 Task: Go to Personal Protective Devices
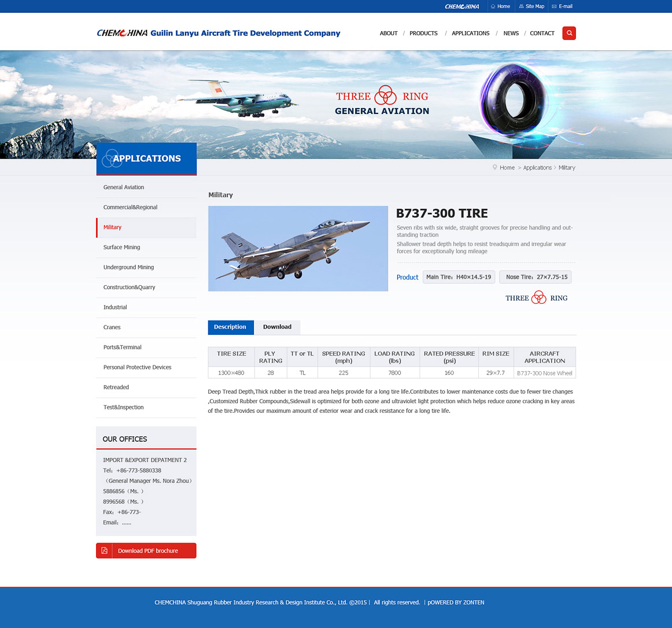coord(146,367)
